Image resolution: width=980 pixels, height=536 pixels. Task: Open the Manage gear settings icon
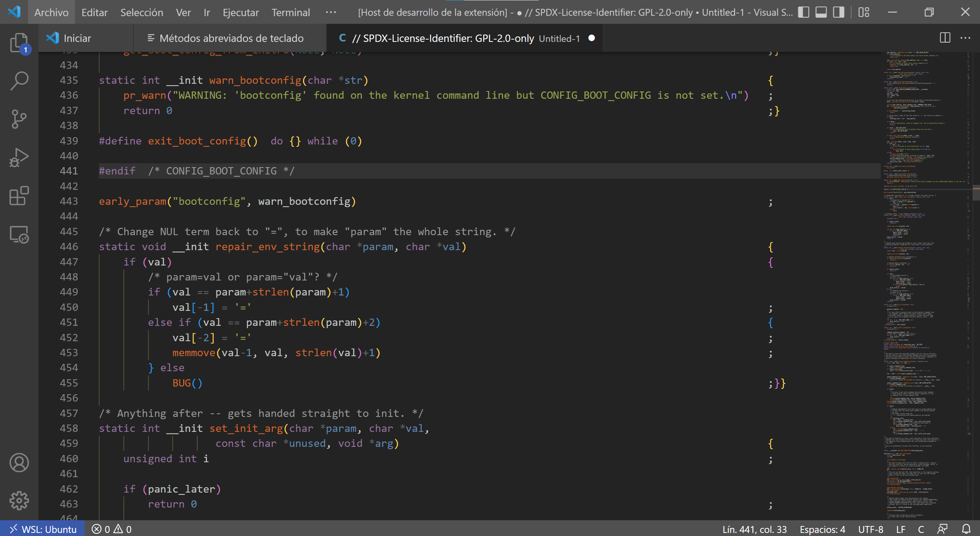tap(19, 501)
